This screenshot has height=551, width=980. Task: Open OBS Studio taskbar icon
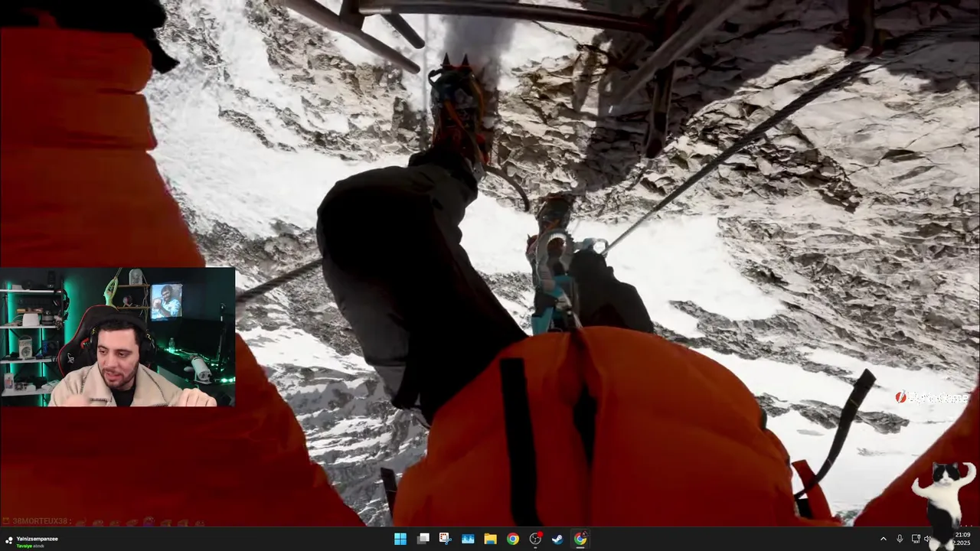point(535,539)
